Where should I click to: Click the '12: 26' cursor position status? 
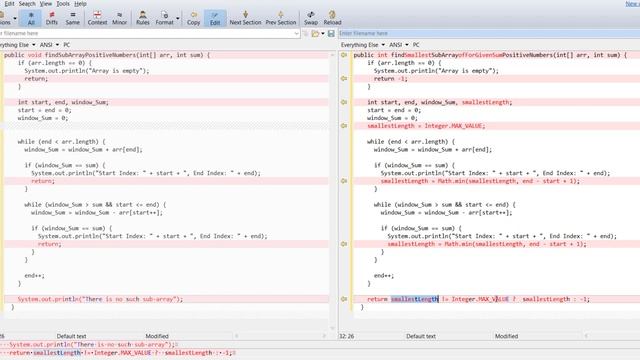tap(347, 336)
